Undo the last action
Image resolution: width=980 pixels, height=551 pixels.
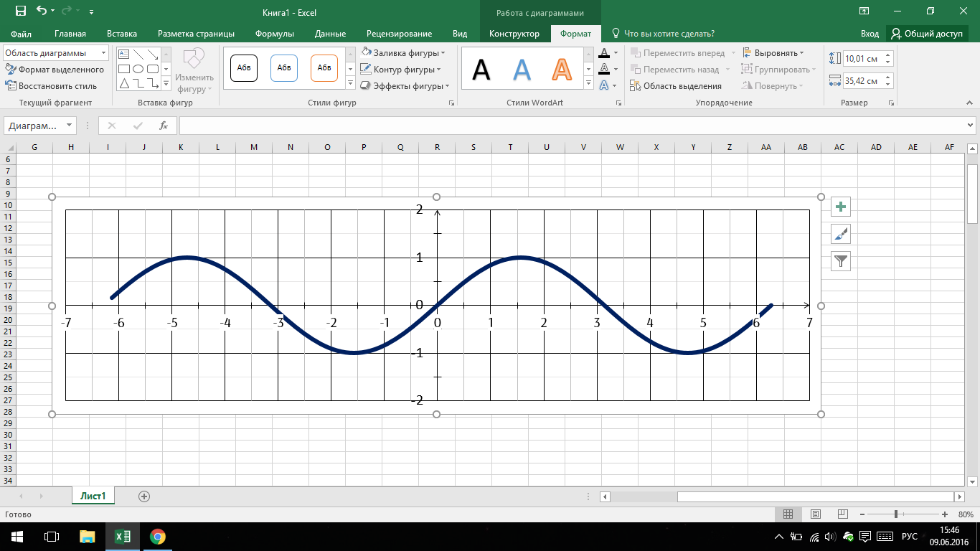(41, 11)
